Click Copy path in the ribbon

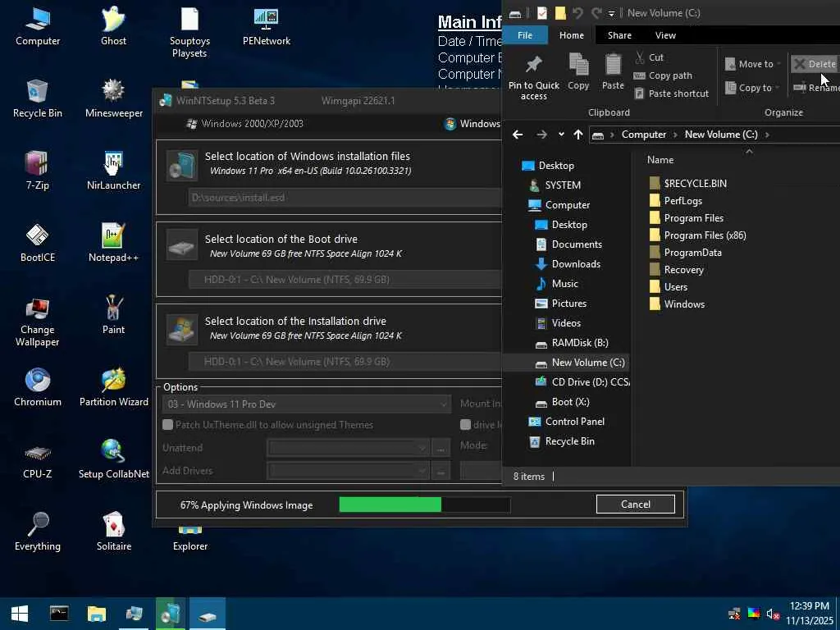pos(663,75)
